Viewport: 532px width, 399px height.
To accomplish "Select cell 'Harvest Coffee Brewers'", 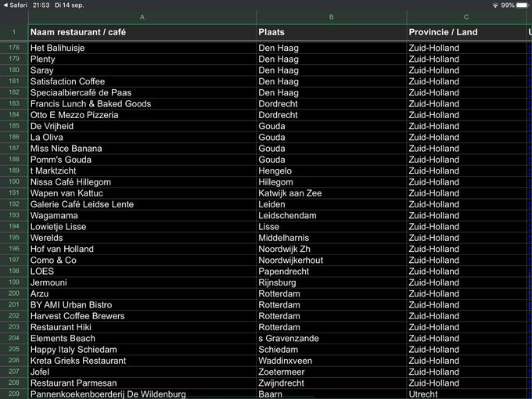I will (142, 316).
